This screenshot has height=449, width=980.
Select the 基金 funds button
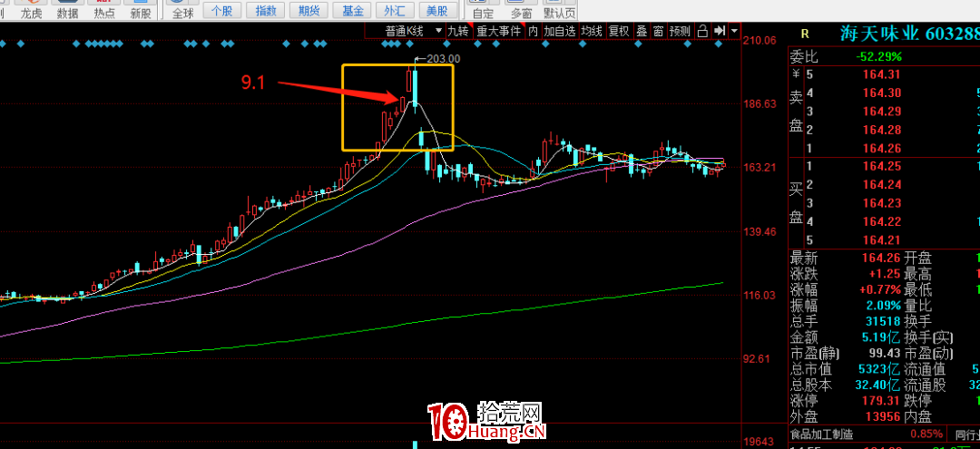[x=350, y=11]
